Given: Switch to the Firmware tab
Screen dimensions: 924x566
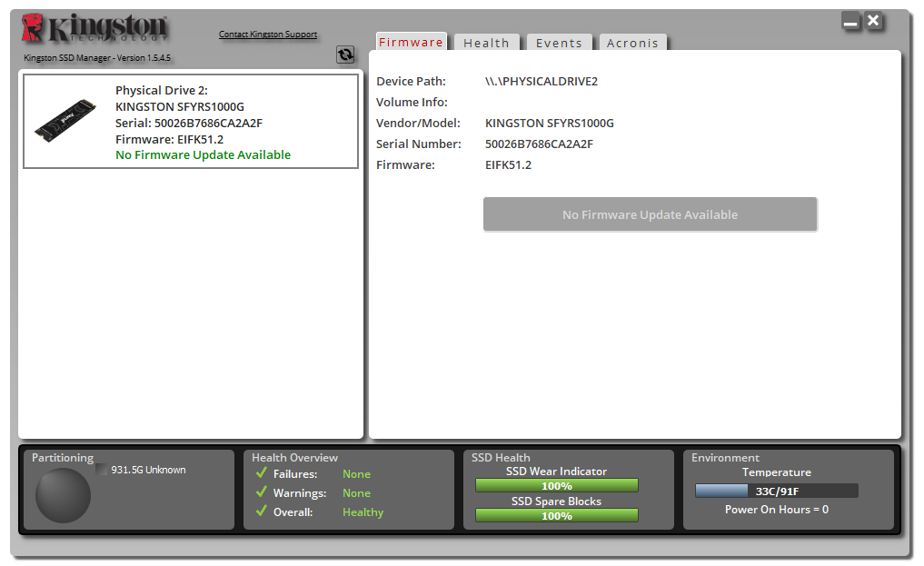Looking at the screenshot, I should point(412,42).
